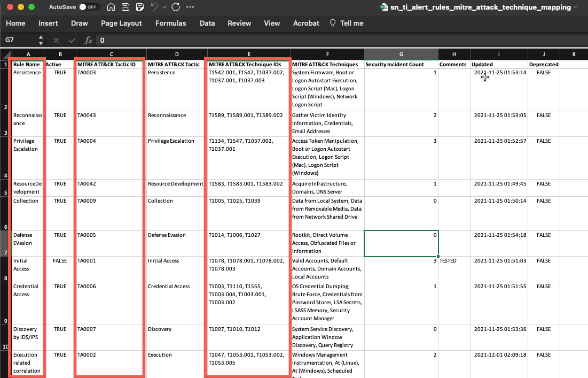Click the formula bar input showing 0
The height and width of the screenshot is (378, 588).
pyautogui.click(x=341, y=40)
